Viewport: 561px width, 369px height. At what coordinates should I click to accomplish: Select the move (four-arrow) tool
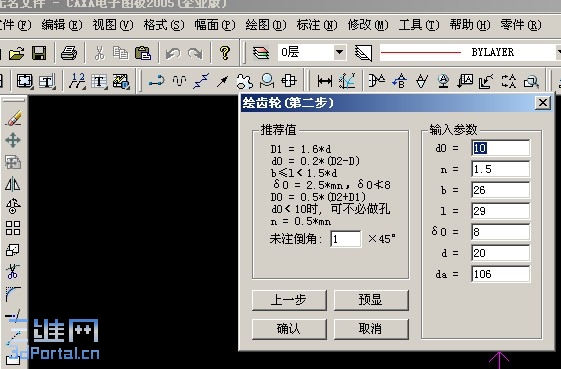(13, 140)
